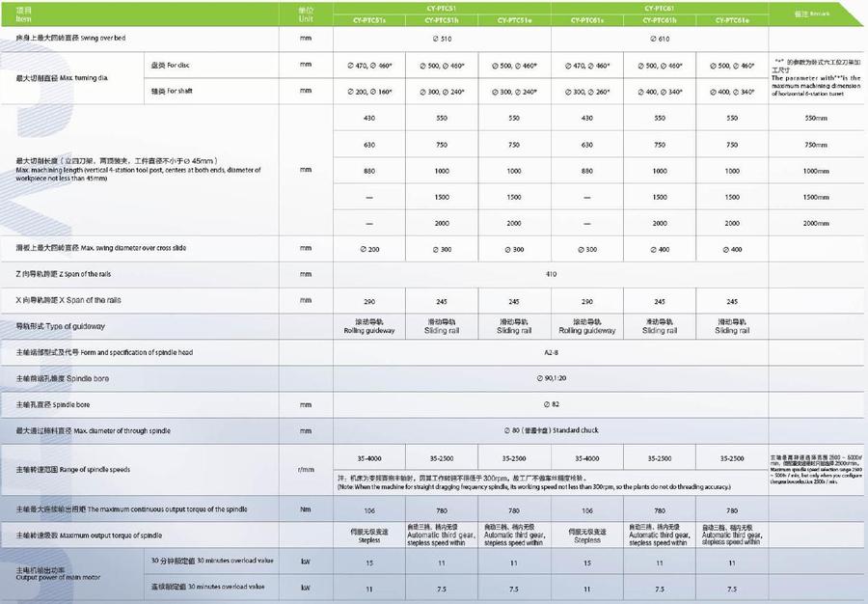Click '780' torque under CY-PTC61h
Viewport: 868px width, 604px height.
coord(660,510)
